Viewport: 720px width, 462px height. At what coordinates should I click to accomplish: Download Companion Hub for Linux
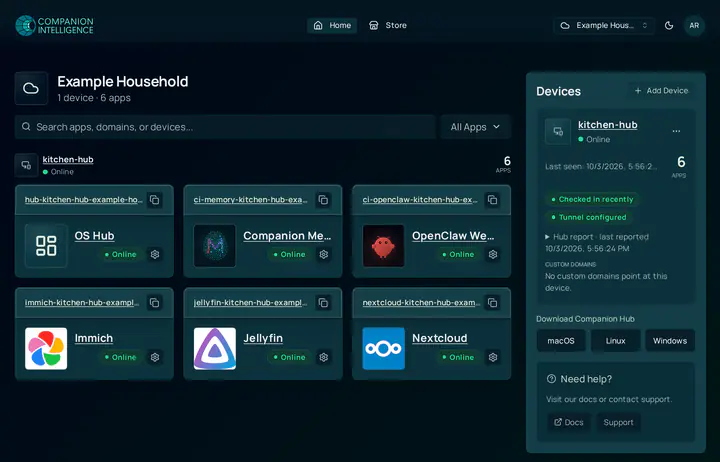615,341
